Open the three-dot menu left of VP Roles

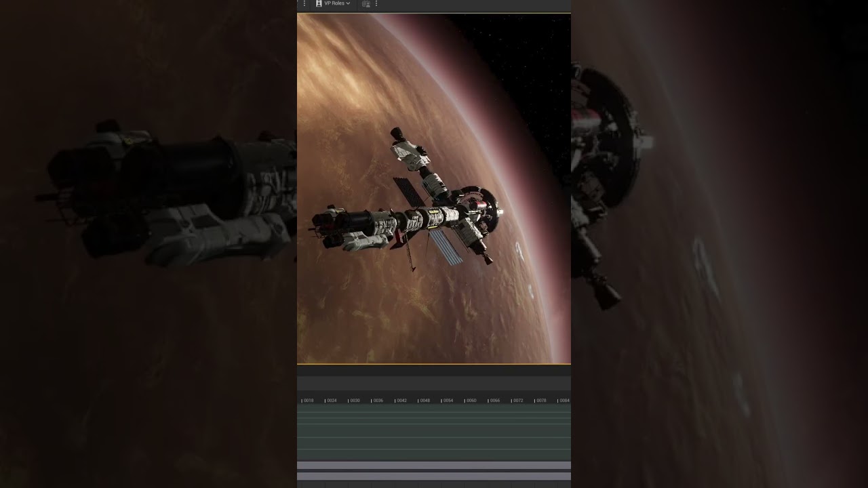click(x=304, y=3)
